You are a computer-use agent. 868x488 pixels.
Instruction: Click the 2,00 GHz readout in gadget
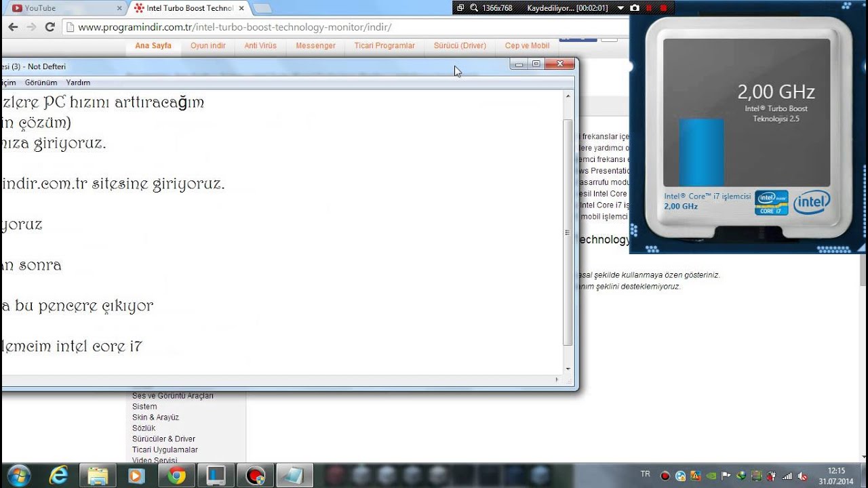[x=776, y=91]
